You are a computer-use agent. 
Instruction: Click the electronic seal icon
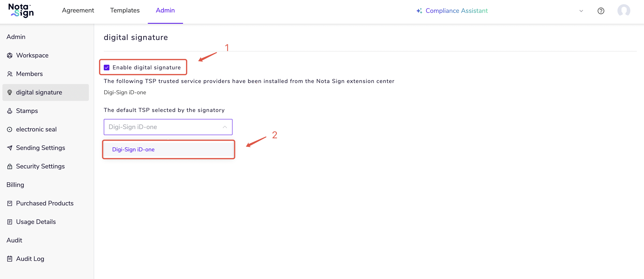(10, 129)
